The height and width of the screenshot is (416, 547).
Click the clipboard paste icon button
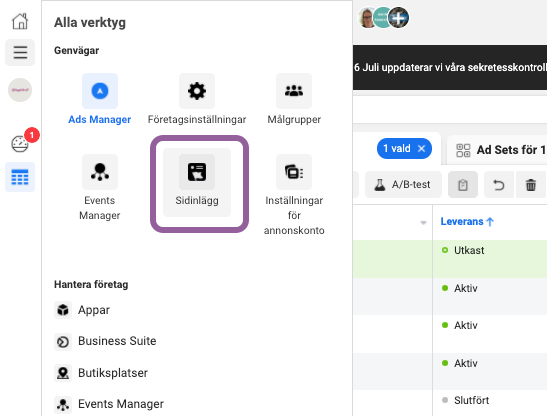click(x=463, y=185)
